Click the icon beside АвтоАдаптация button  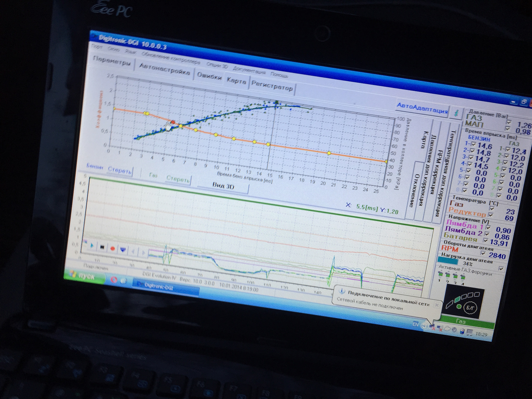[456, 113]
